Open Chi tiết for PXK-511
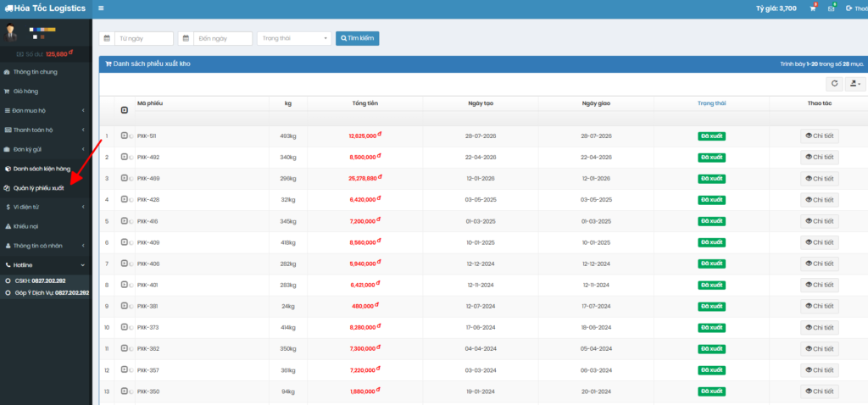Image resolution: width=868 pixels, height=405 pixels. pyautogui.click(x=820, y=136)
